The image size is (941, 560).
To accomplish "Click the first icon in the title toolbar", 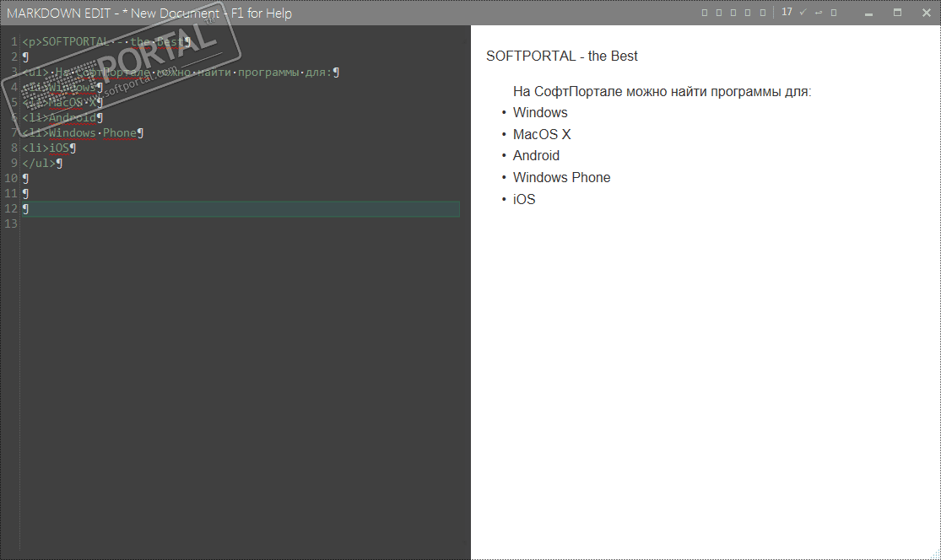I will pos(705,13).
